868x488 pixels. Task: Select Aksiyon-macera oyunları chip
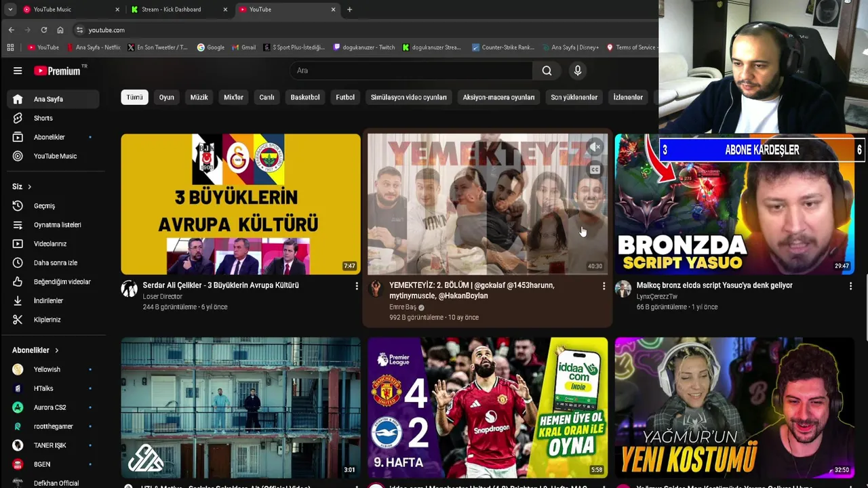498,97
